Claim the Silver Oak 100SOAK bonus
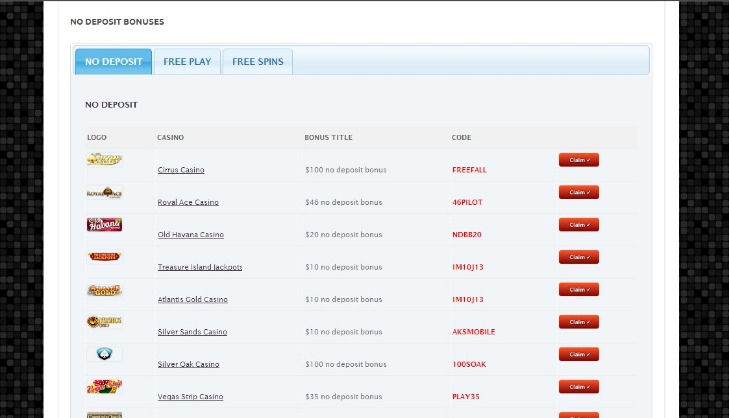The width and height of the screenshot is (729, 418). 579,354
